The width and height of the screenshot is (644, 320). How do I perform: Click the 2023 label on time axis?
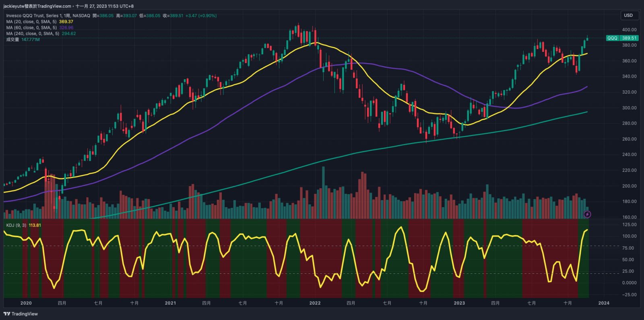point(459,303)
